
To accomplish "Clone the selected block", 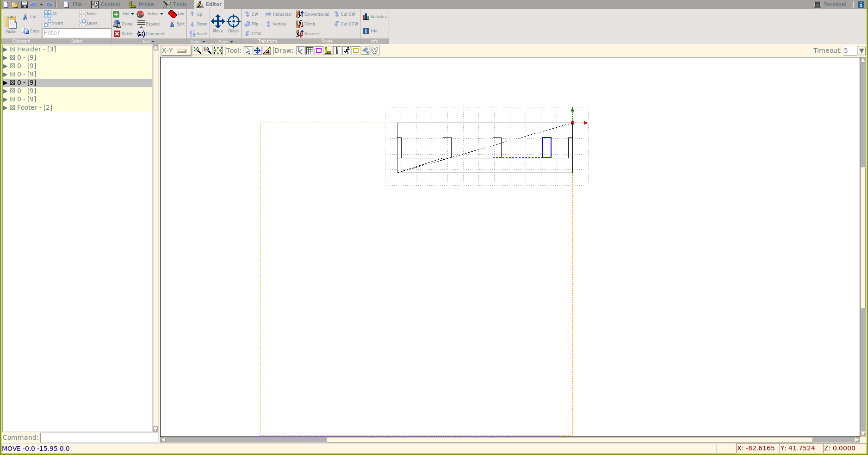I will pyautogui.click(x=123, y=24).
